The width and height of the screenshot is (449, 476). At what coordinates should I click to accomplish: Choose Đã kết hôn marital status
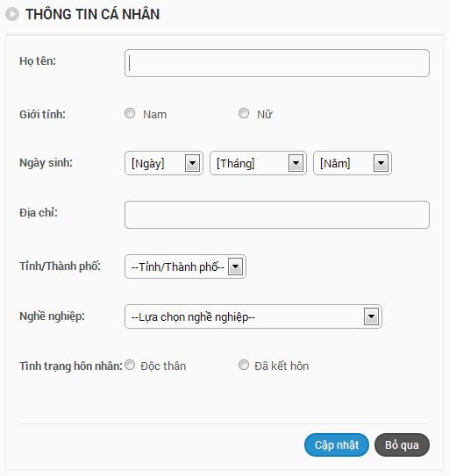(244, 365)
